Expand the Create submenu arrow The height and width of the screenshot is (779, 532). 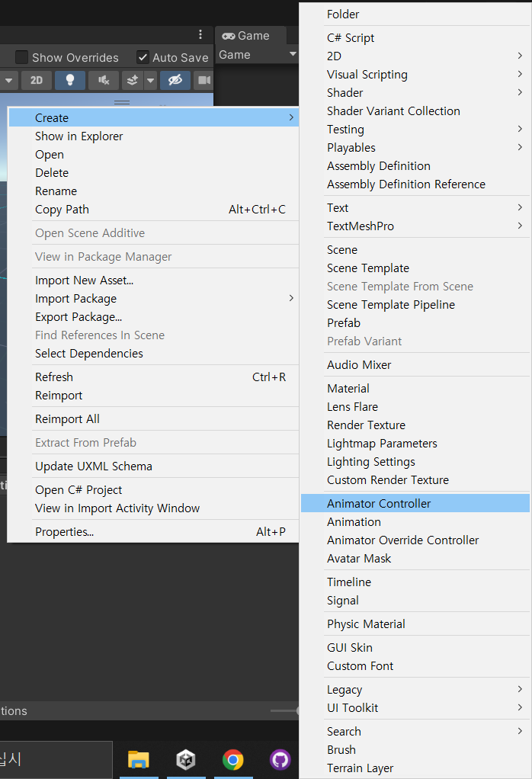click(291, 117)
